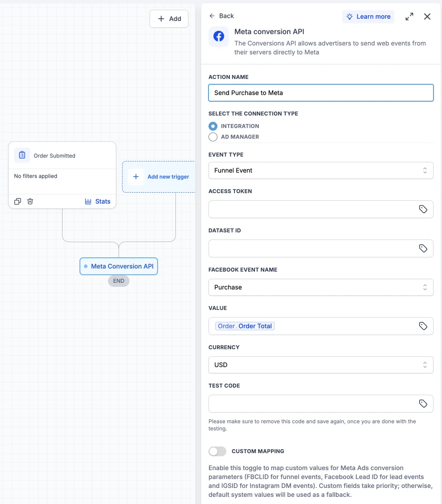The width and height of the screenshot is (442, 504).
Task: Click the plus icon in Add new trigger
Action: click(x=136, y=177)
